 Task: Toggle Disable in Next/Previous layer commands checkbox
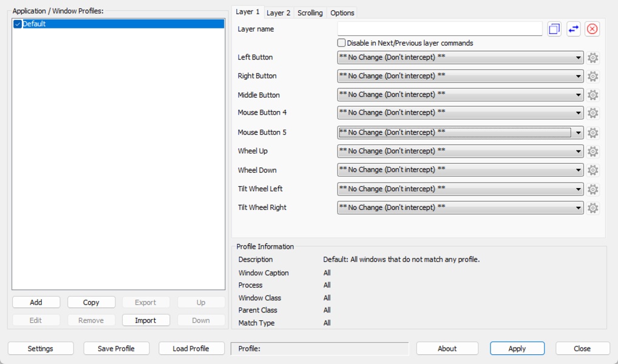pyautogui.click(x=342, y=42)
